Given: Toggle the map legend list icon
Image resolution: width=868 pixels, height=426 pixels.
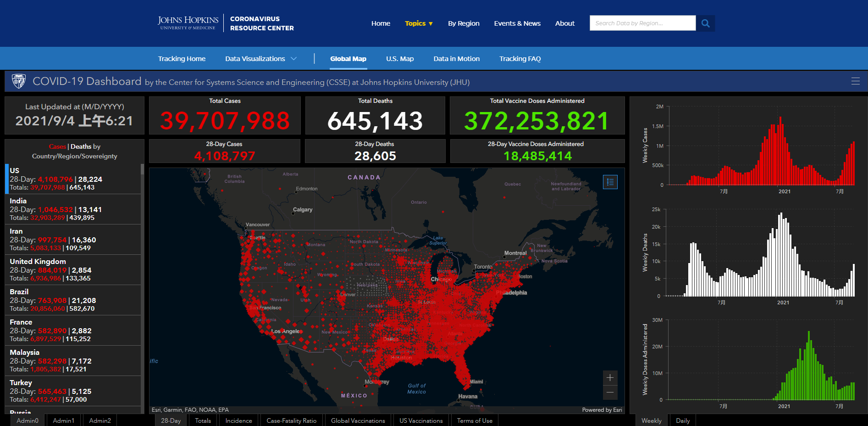Looking at the screenshot, I should [610, 182].
